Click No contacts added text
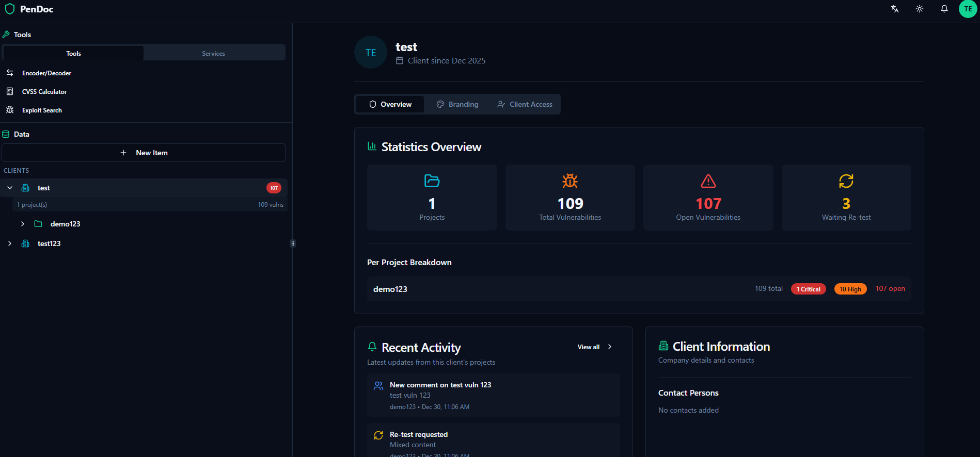 click(x=688, y=410)
